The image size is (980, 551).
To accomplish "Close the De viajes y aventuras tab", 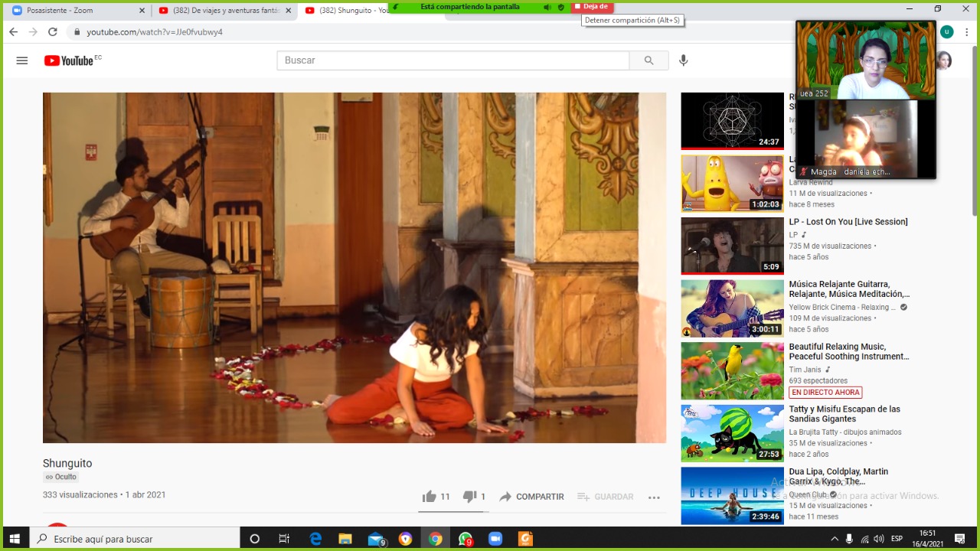I will 289,10.
